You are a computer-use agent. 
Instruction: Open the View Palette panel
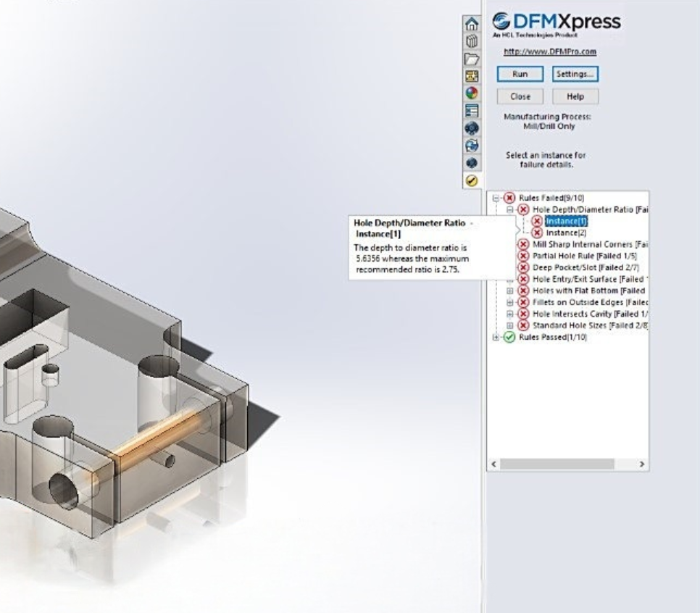472,75
